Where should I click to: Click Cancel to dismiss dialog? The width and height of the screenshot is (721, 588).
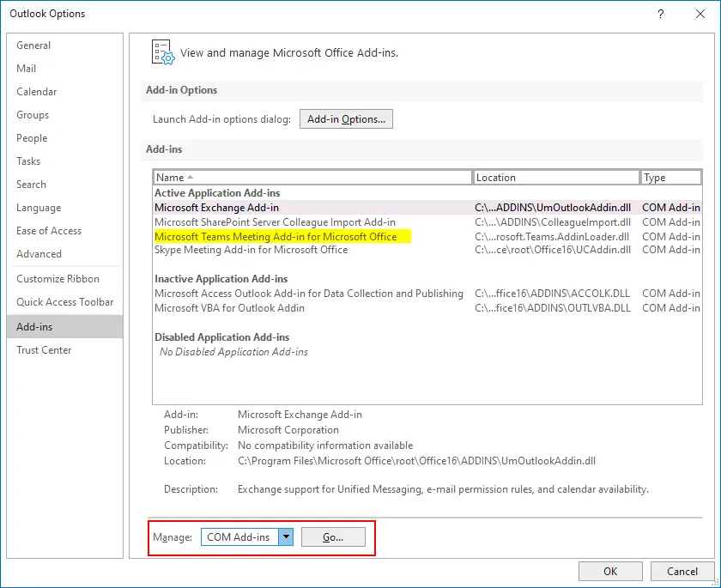tap(682, 571)
